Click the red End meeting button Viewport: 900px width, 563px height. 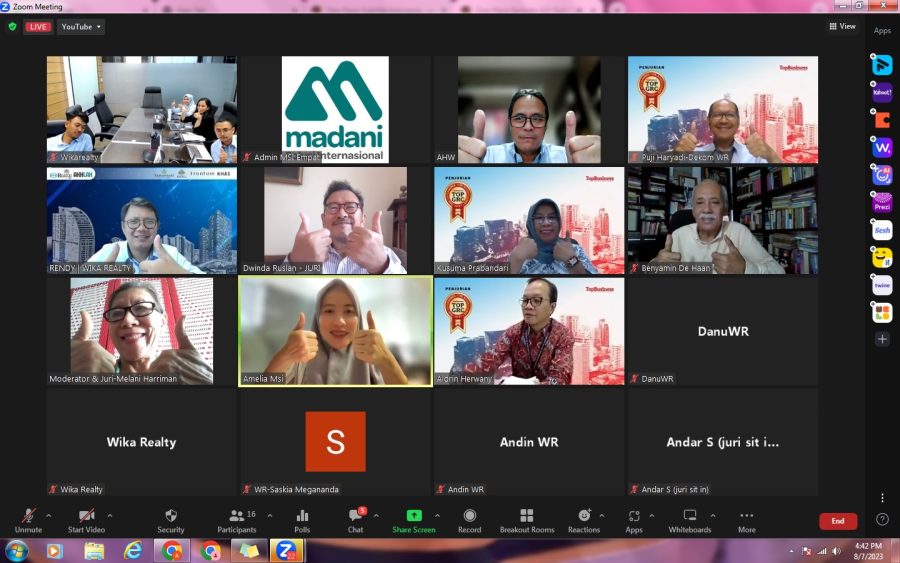click(x=837, y=521)
